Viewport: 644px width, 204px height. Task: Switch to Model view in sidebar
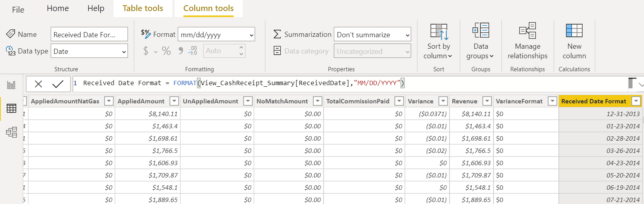pos(11,132)
